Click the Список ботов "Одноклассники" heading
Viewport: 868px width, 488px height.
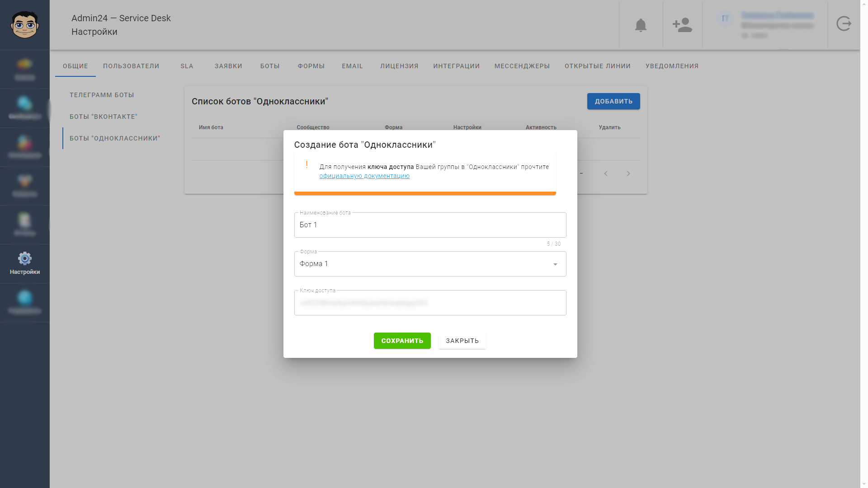pyautogui.click(x=260, y=101)
